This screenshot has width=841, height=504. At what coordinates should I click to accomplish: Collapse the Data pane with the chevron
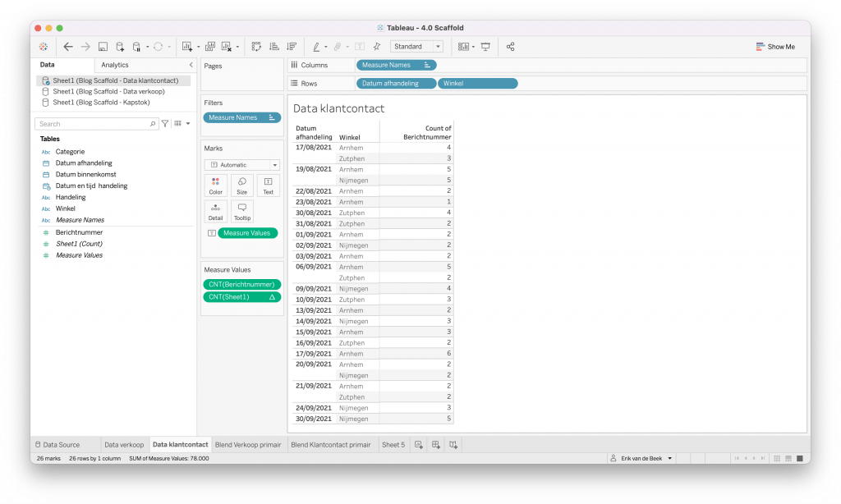[191, 65]
